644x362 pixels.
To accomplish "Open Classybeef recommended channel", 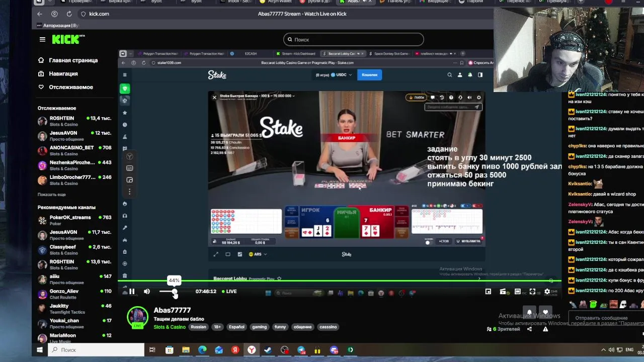I will click(74, 250).
